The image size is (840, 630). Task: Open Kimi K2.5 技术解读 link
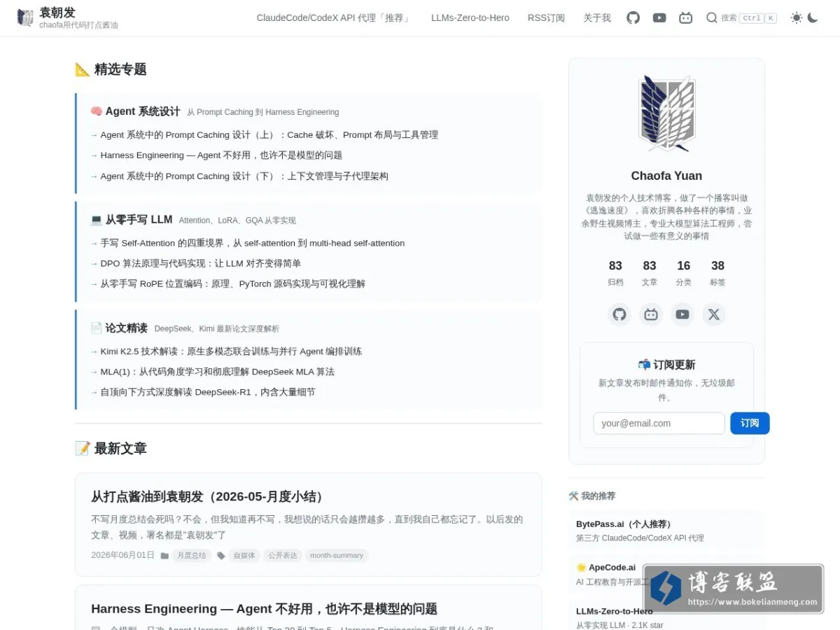pos(232,351)
